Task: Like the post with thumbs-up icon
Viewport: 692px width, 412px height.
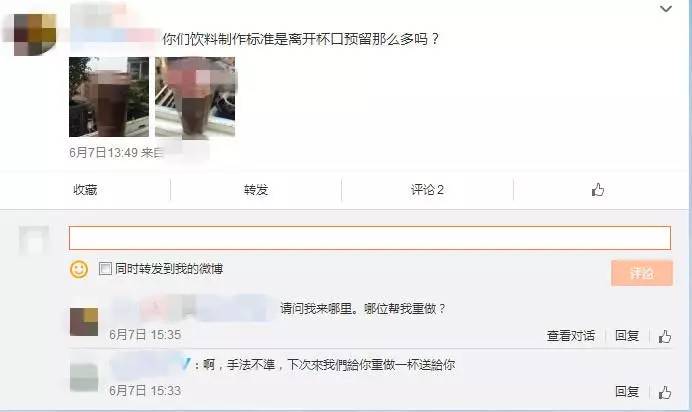Action: click(598, 190)
